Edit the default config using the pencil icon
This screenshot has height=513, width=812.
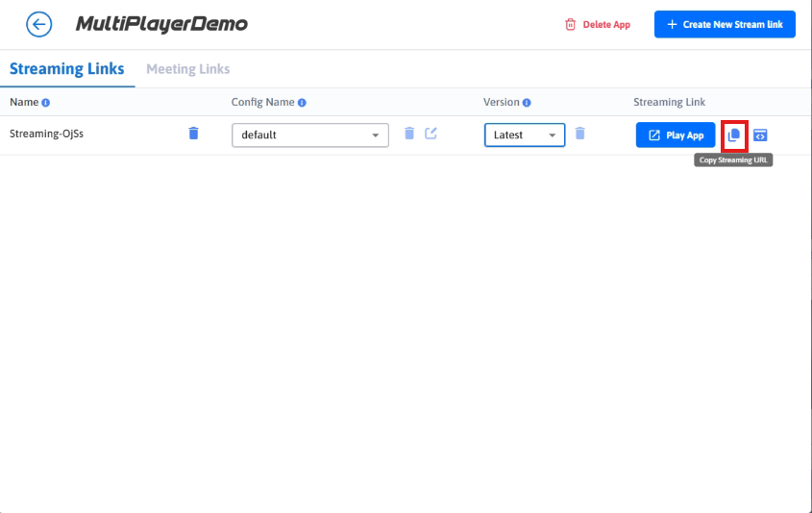431,134
